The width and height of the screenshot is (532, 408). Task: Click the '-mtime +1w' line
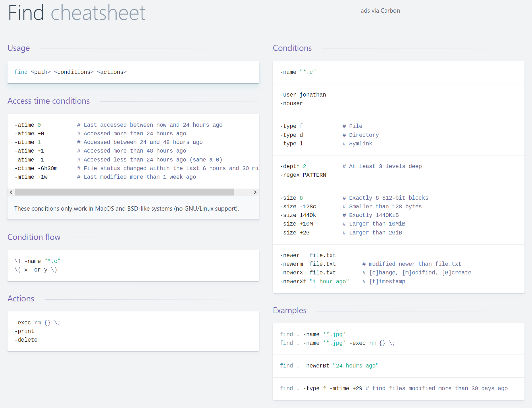coord(105,177)
